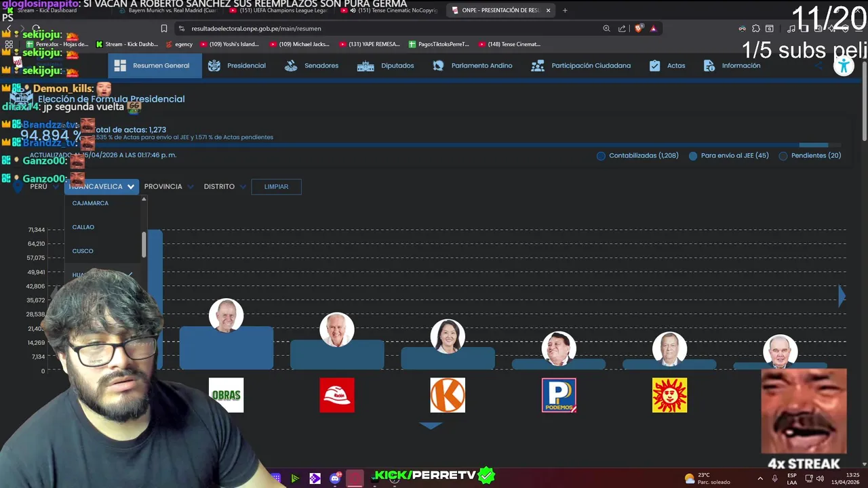Click candidate photo above K logo
The image size is (868, 488).
click(x=448, y=337)
